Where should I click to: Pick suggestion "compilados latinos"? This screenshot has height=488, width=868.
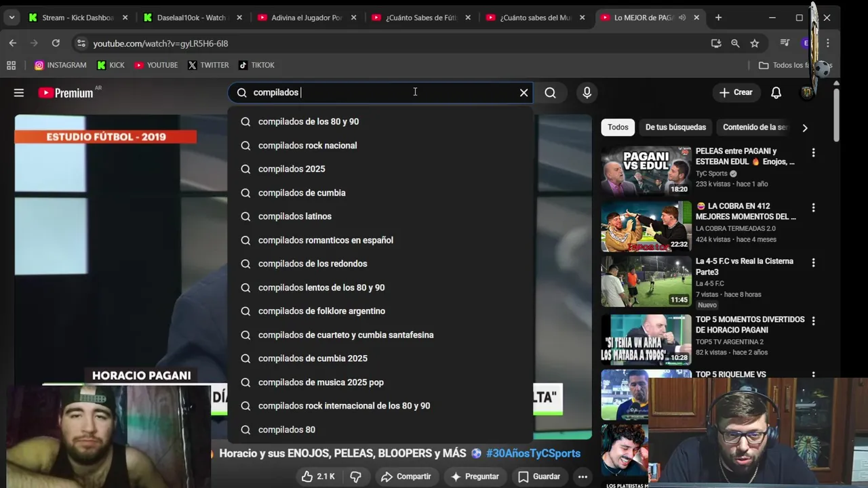coord(380,216)
